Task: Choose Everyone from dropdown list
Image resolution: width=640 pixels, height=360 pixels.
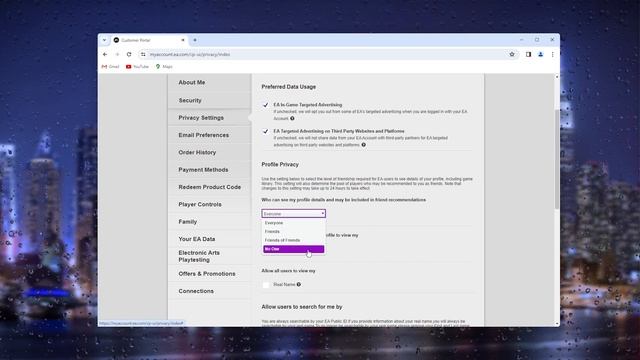Action: click(293, 223)
